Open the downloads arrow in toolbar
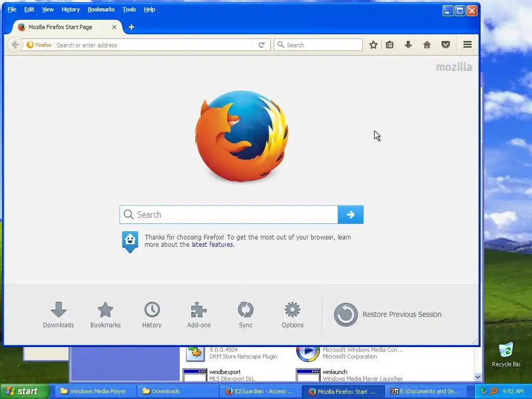 [x=408, y=45]
